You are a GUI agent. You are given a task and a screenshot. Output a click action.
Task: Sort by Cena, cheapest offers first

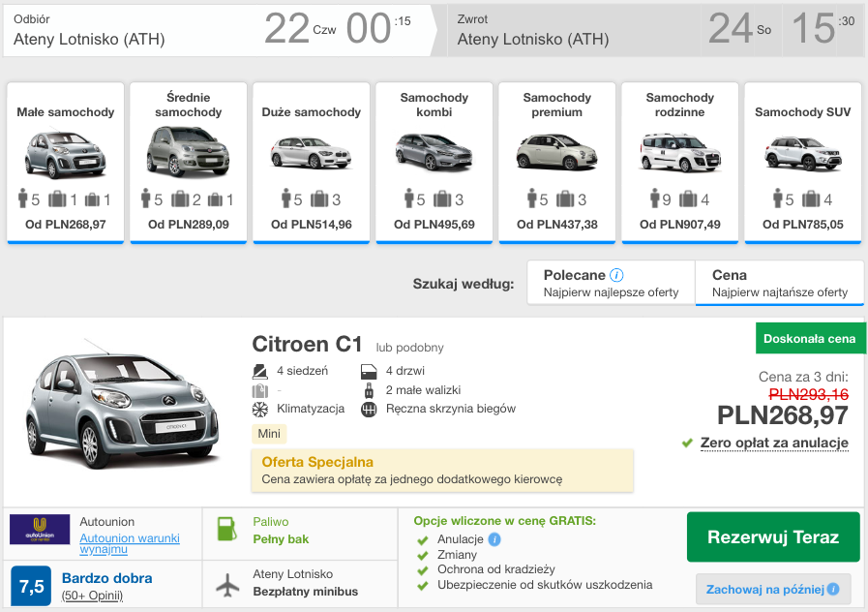(779, 283)
